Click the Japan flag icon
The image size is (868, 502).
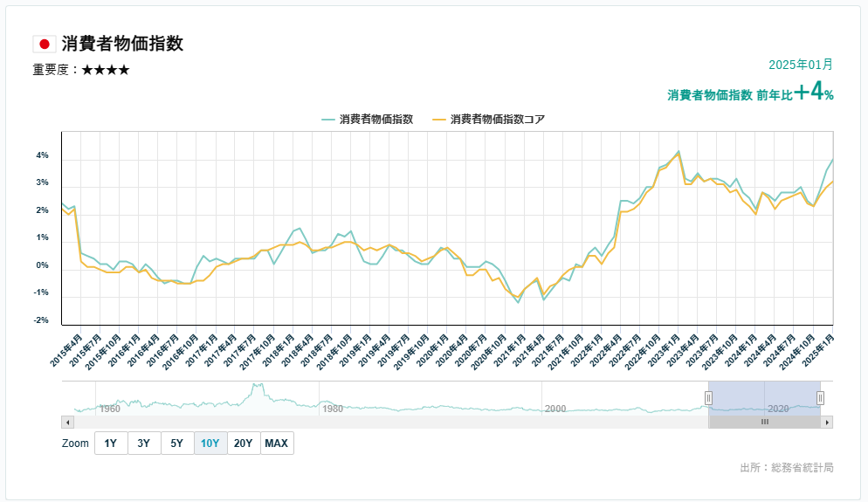(x=45, y=44)
